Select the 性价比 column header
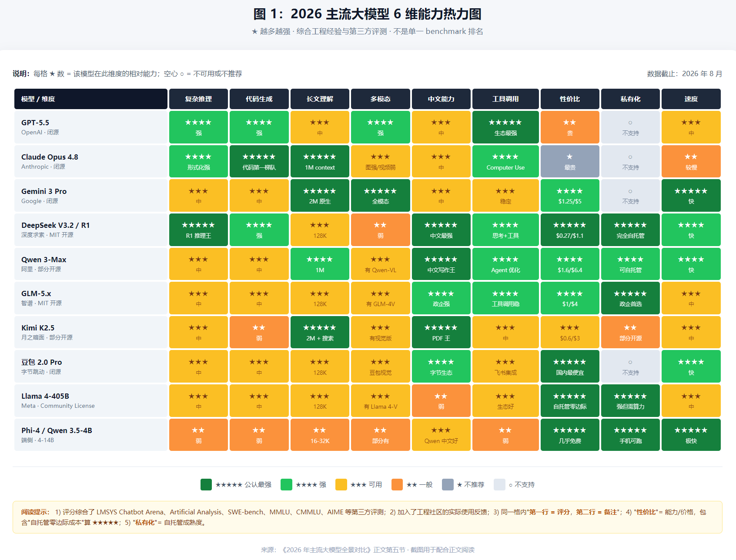The image size is (736, 560). 570,99
